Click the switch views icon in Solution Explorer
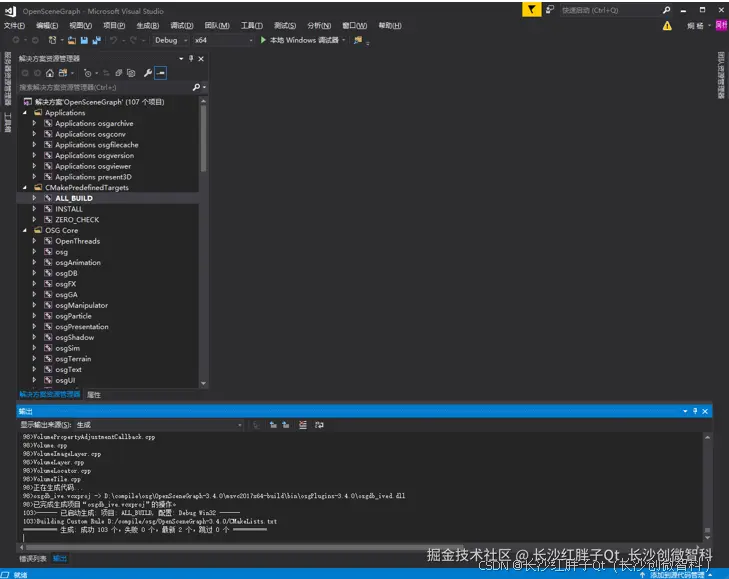The image size is (729, 579). point(62,73)
